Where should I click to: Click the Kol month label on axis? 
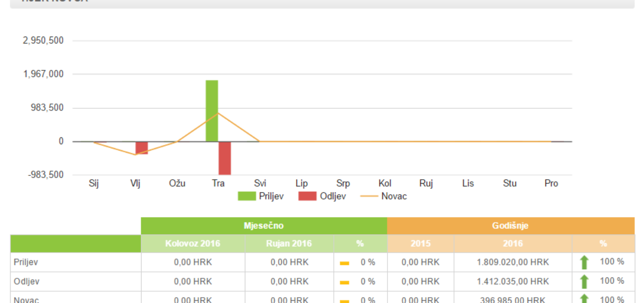pyautogui.click(x=385, y=183)
